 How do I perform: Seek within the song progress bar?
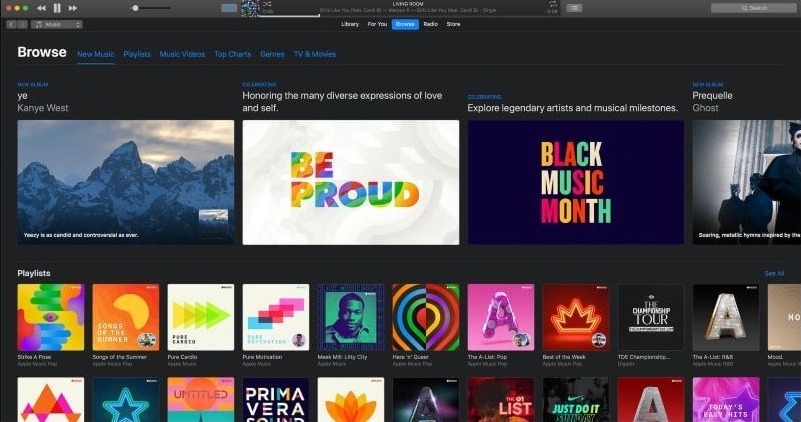tap(409, 16)
